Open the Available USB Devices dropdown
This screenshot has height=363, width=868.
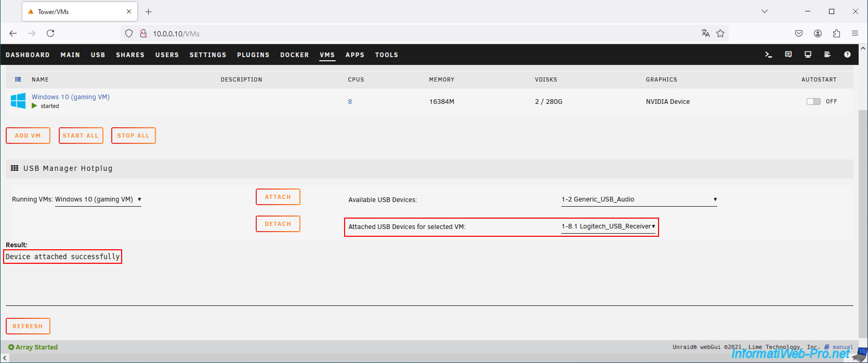639,199
